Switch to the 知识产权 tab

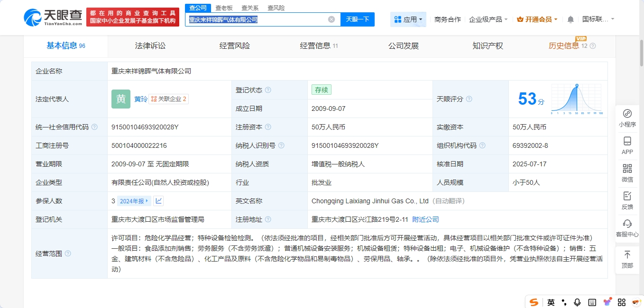488,46
